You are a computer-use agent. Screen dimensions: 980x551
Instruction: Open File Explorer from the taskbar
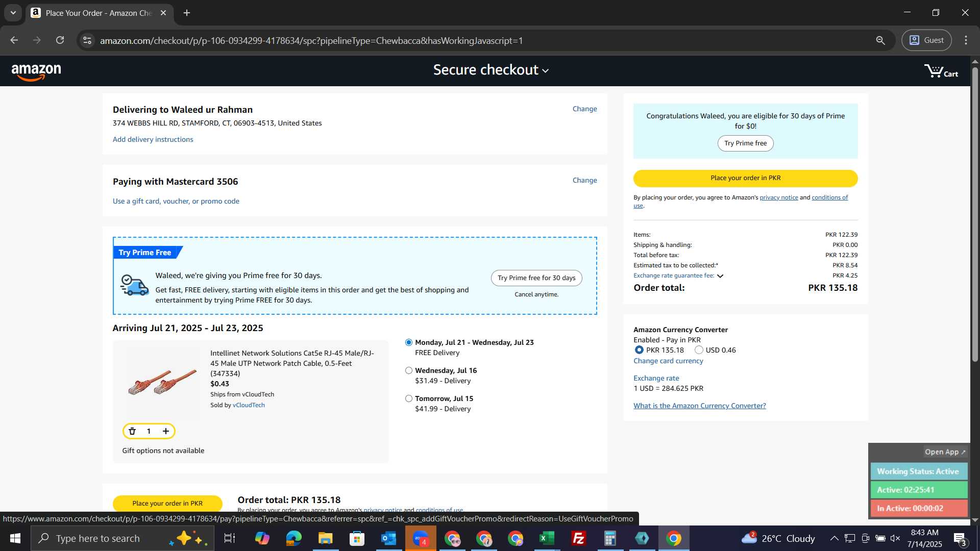pyautogui.click(x=326, y=538)
